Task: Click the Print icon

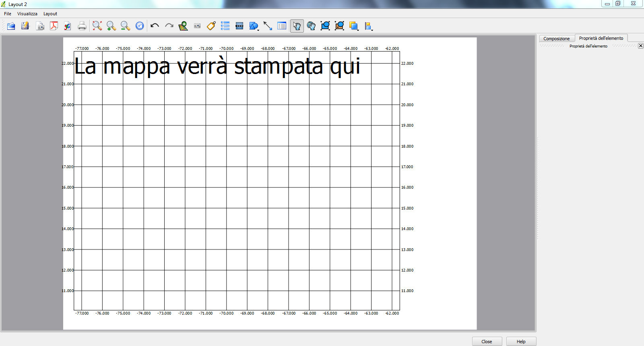Action: (x=82, y=26)
